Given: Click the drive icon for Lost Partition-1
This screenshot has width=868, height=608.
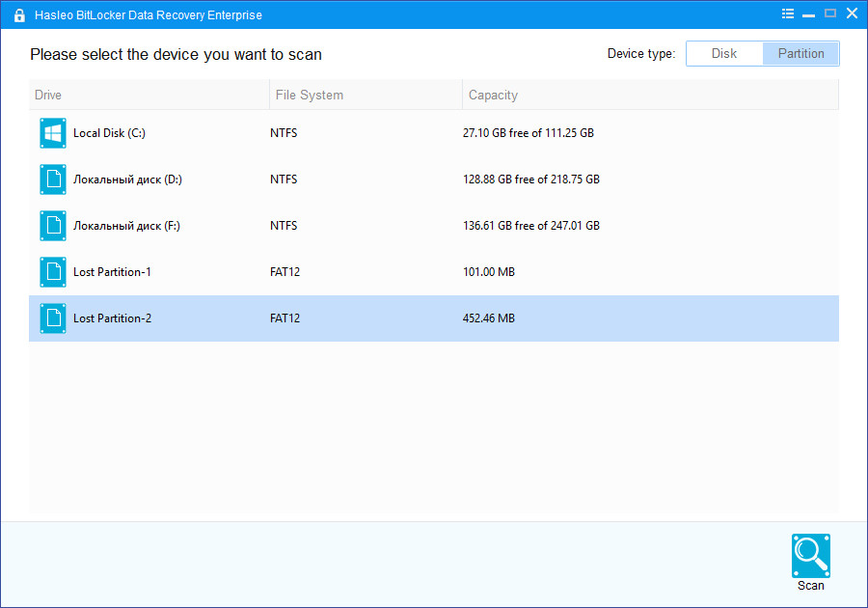Looking at the screenshot, I should tap(53, 272).
